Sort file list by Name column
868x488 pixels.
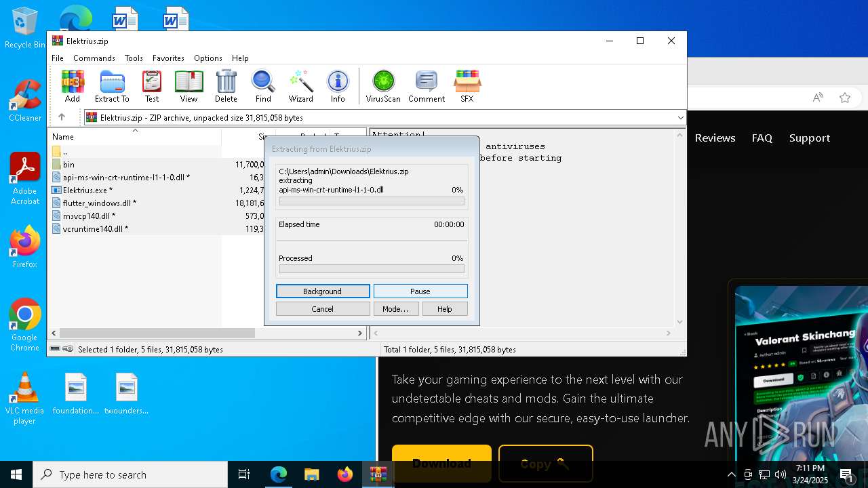pyautogui.click(x=134, y=136)
